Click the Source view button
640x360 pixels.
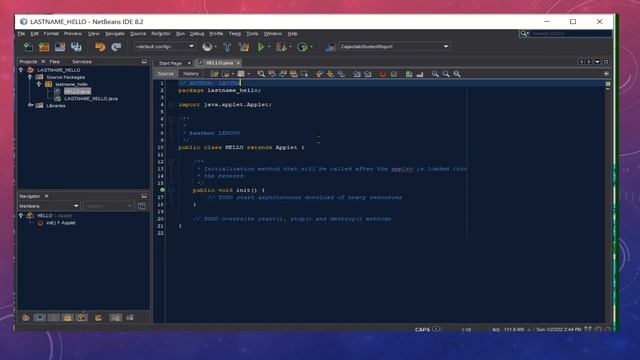pos(166,74)
